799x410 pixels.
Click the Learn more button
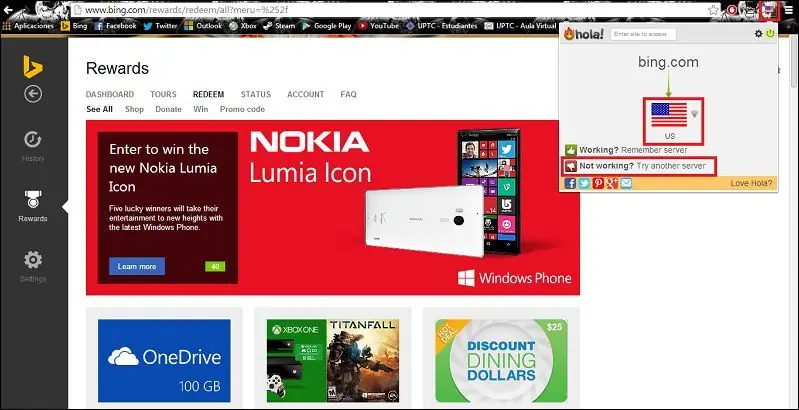pyautogui.click(x=137, y=266)
